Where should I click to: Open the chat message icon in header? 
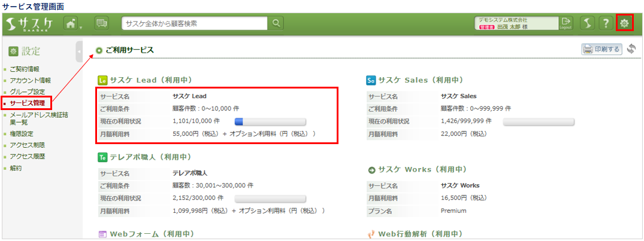tap(101, 23)
